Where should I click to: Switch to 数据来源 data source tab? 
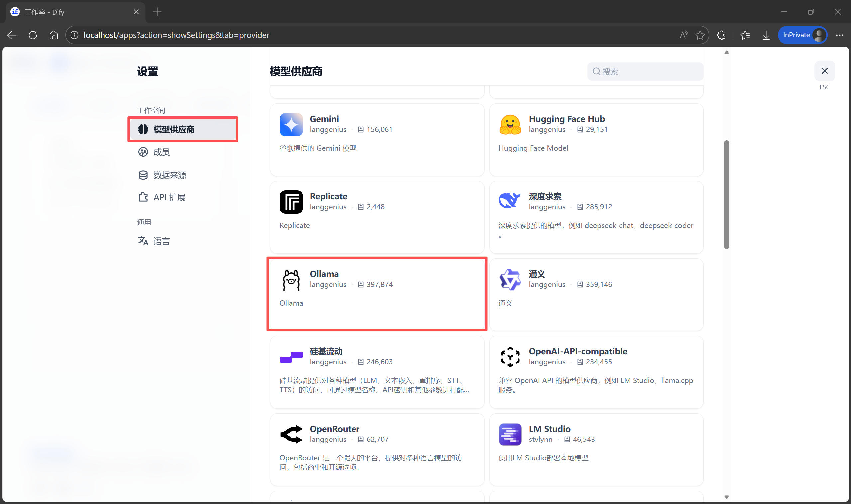pyautogui.click(x=169, y=175)
